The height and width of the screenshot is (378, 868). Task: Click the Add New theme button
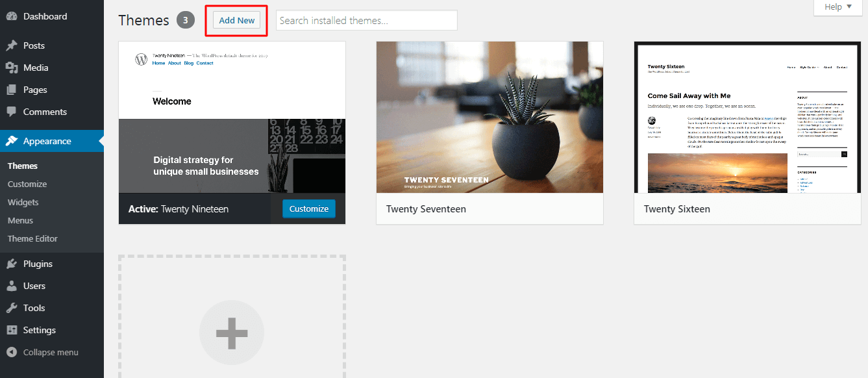(237, 20)
